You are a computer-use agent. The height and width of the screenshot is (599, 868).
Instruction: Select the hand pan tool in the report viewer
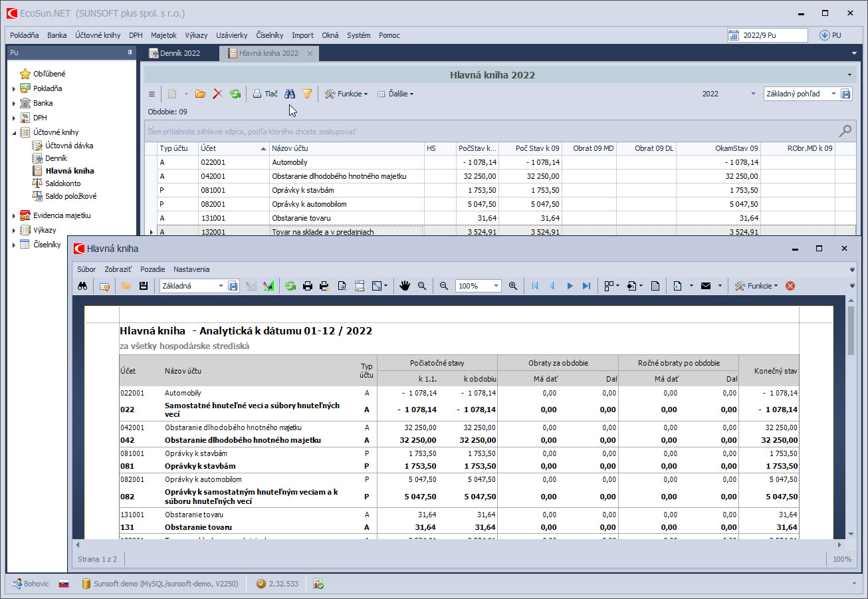coord(405,286)
